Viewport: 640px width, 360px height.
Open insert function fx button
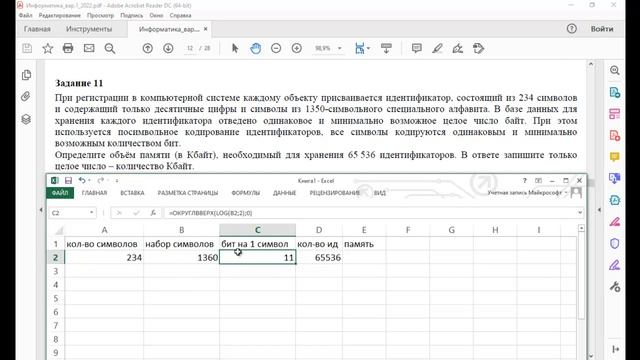tap(153, 213)
